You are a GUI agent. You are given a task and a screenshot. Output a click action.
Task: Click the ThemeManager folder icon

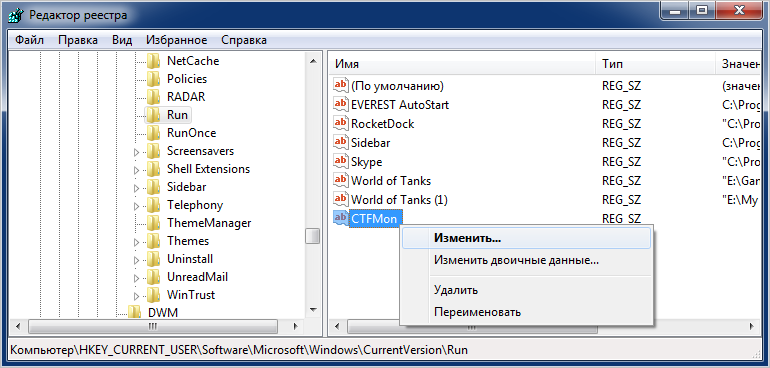154,223
